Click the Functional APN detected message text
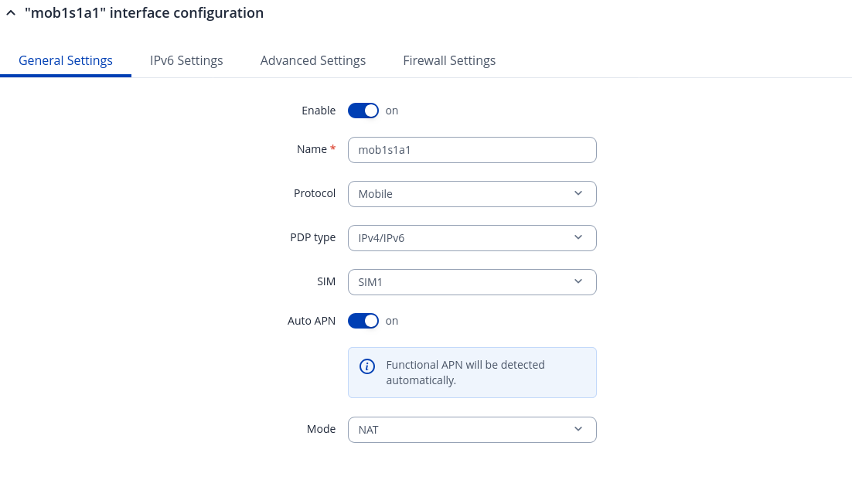The height and width of the screenshot is (504, 852). (465, 373)
